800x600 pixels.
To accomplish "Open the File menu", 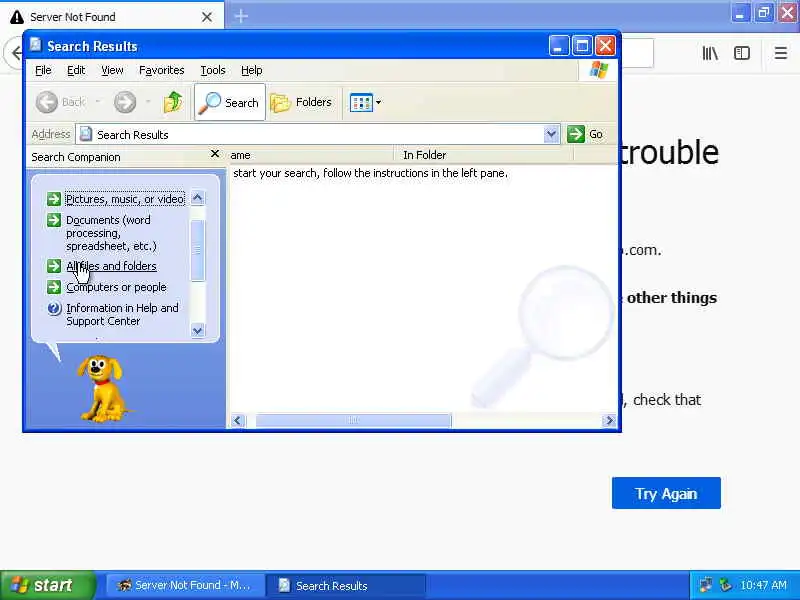I will pos(43,70).
